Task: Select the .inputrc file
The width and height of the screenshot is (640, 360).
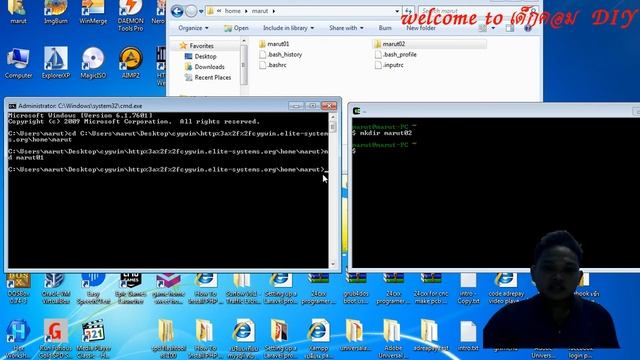Action: tap(389, 65)
